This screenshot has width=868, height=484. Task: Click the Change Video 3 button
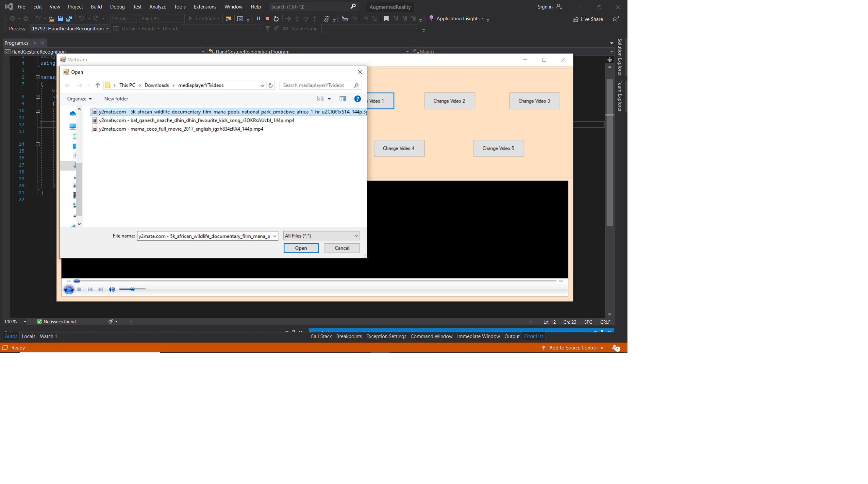[534, 101]
